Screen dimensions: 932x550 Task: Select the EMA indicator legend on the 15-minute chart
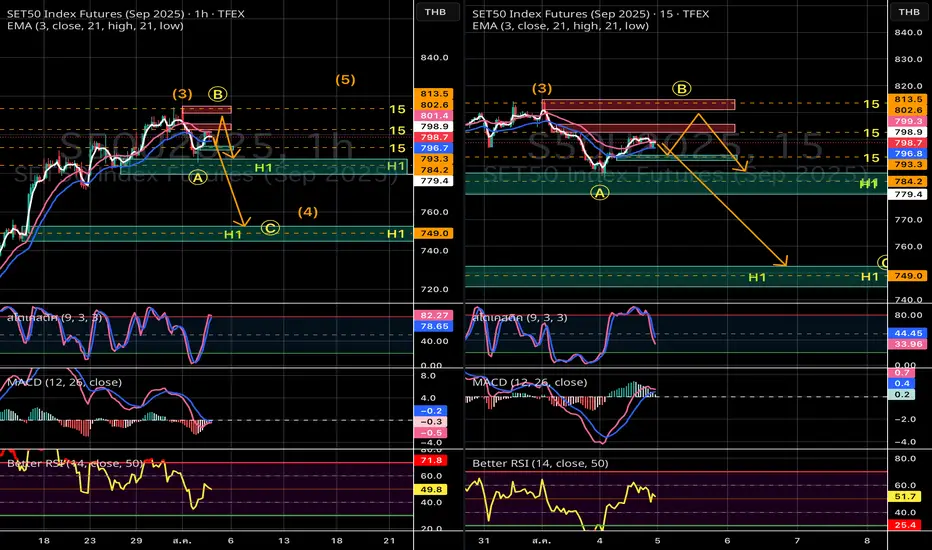[x=561, y=26]
